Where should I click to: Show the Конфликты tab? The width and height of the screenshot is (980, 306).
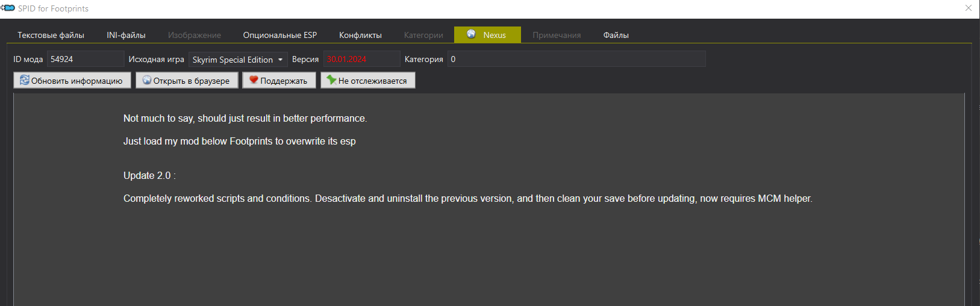click(360, 35)
